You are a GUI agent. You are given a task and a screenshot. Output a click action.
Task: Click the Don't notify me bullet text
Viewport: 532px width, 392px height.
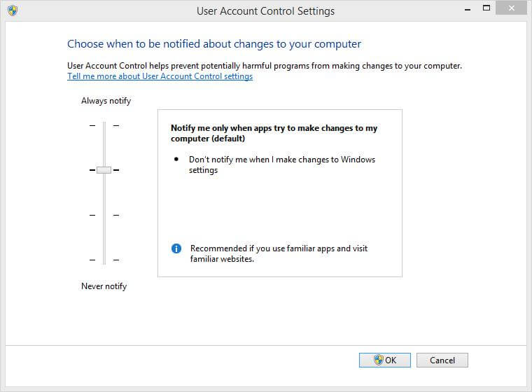click(x=282, y=164)
